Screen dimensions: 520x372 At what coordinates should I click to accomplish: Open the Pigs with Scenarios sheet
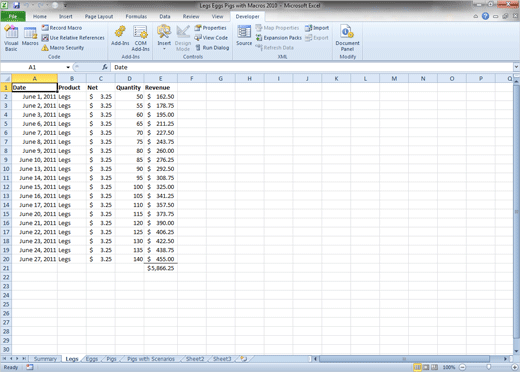(151, 359)
